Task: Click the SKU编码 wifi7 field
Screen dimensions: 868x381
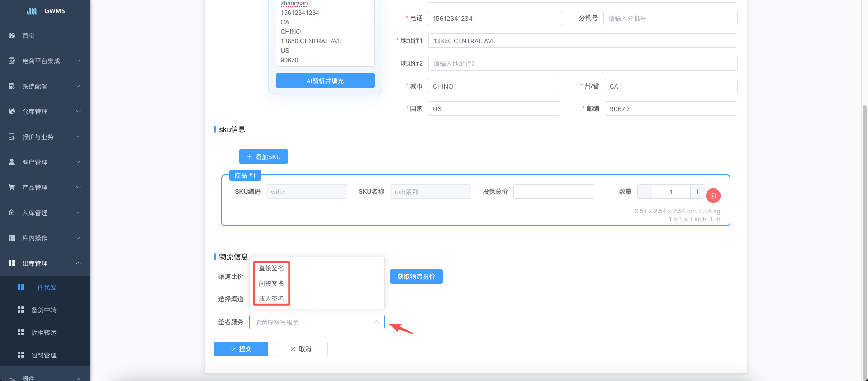Action: tap(307, 192)
